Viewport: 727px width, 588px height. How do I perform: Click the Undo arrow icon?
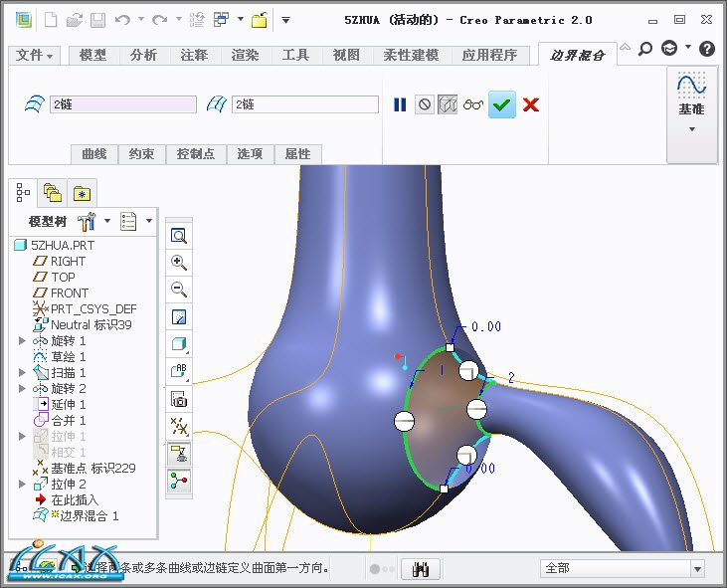[122, 20]
